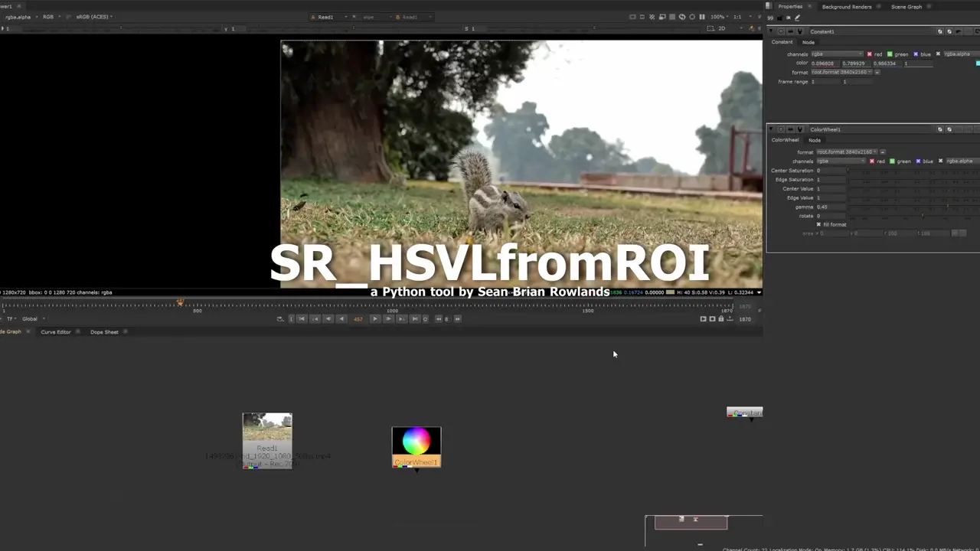Image resolution: width=980 pixels, height=551 pixels.
Task: Click the Constant1 color swatch
Action: 978,64
